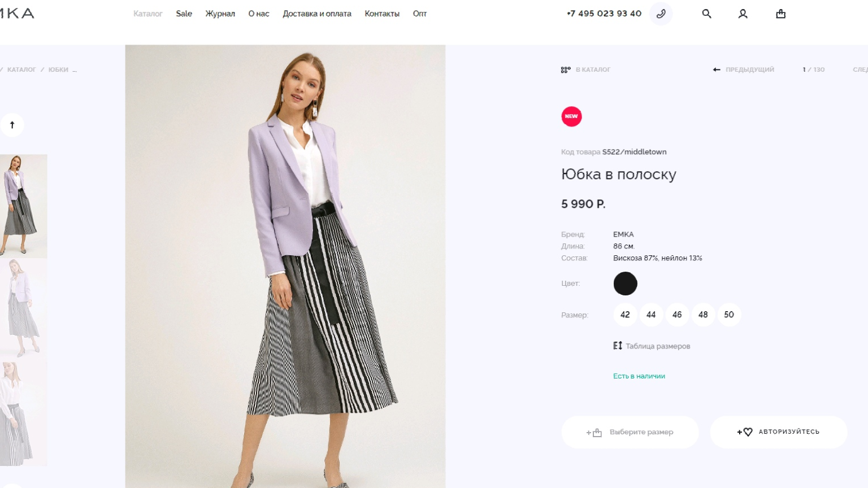
Task: Select the second product thumbnail
Action: point(23,308)
